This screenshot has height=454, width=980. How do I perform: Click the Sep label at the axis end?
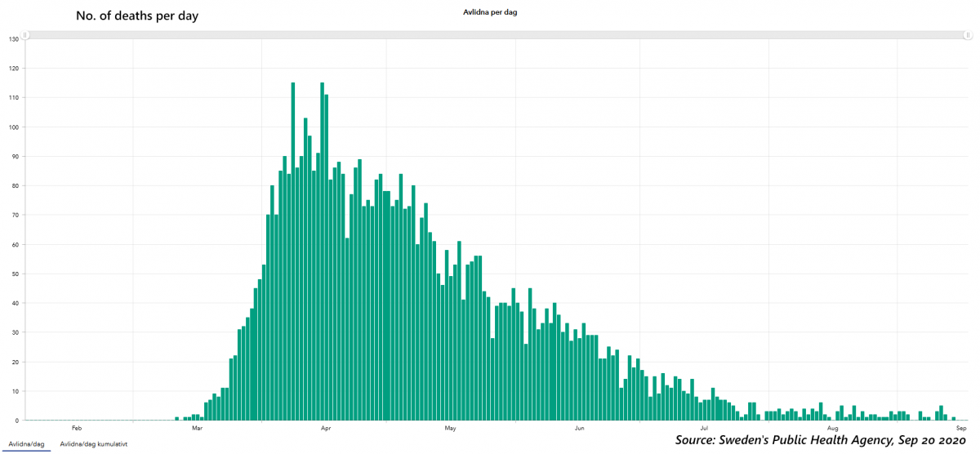point(961,428)
